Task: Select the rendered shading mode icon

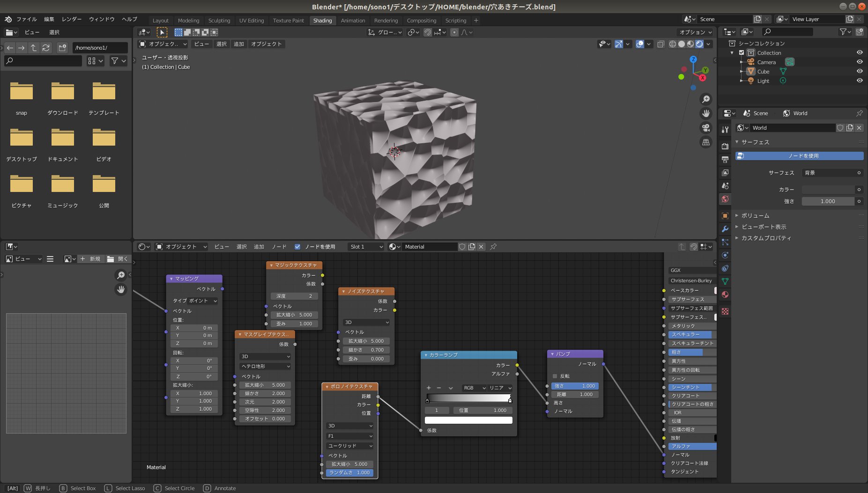Action: click(699, 44)
